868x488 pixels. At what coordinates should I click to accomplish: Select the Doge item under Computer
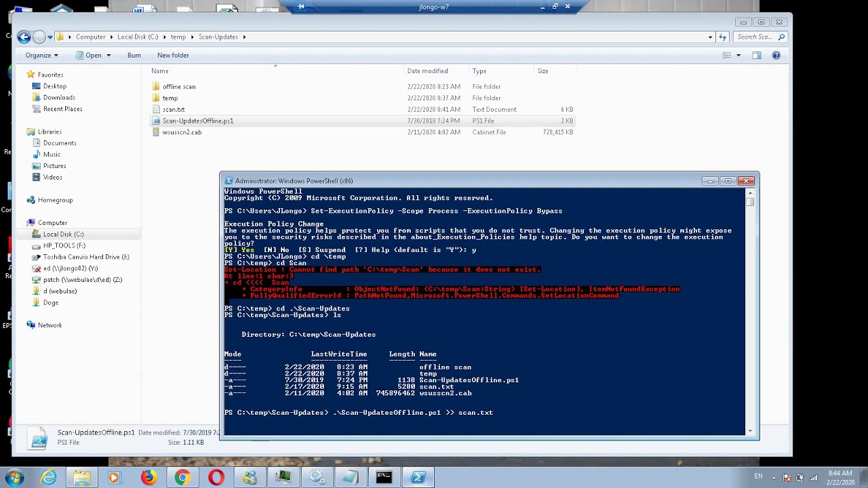51,303
